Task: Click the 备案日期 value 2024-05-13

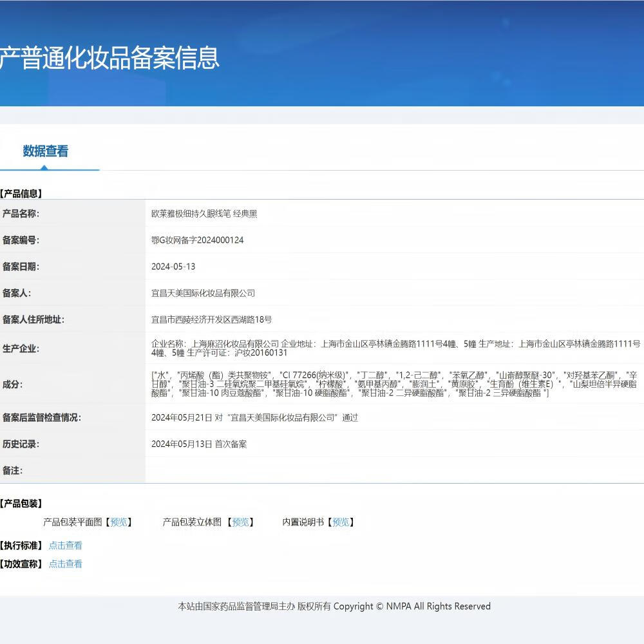Action: (x=172, y=266)
